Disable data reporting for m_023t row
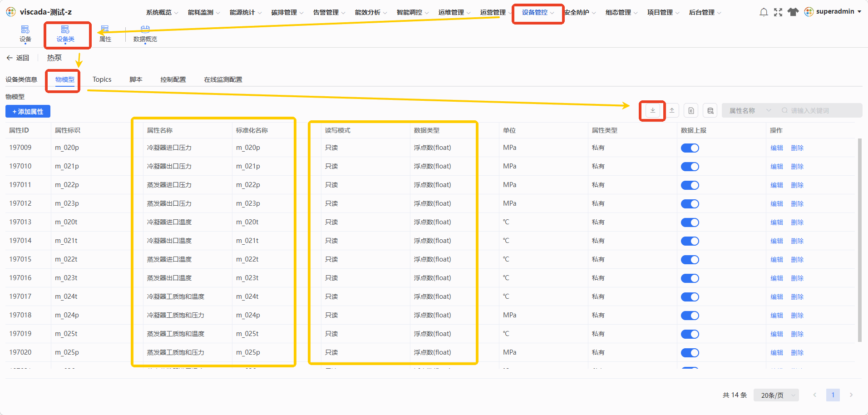This screenshot has width=868, height=415. 690,278
